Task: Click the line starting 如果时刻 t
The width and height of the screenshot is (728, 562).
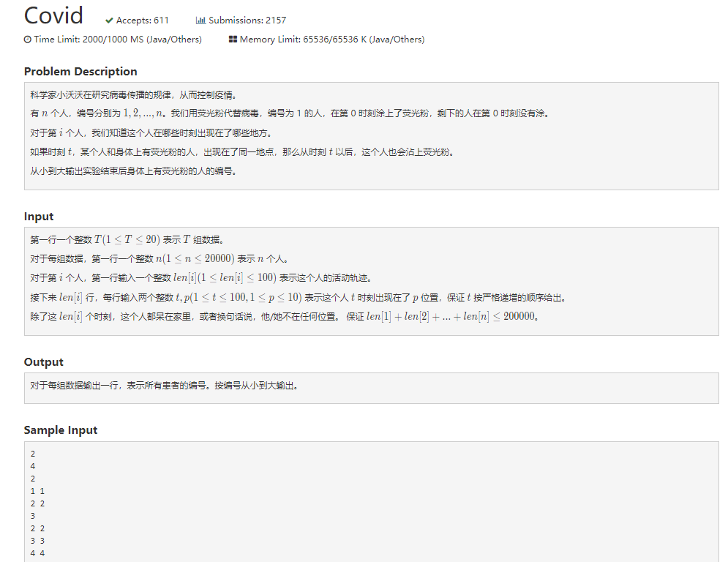Action: (x=243, y=152)
